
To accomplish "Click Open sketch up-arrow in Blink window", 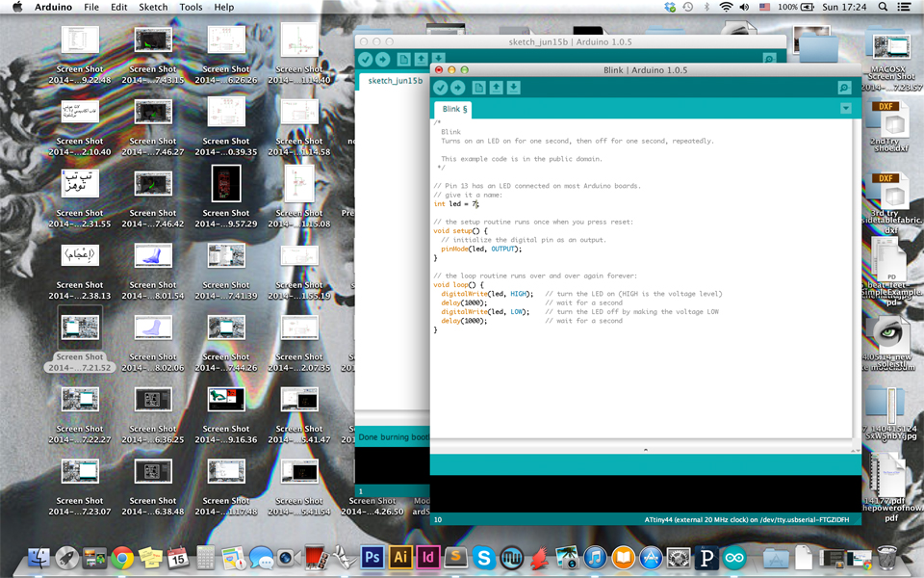I will (x=497, y=88).
